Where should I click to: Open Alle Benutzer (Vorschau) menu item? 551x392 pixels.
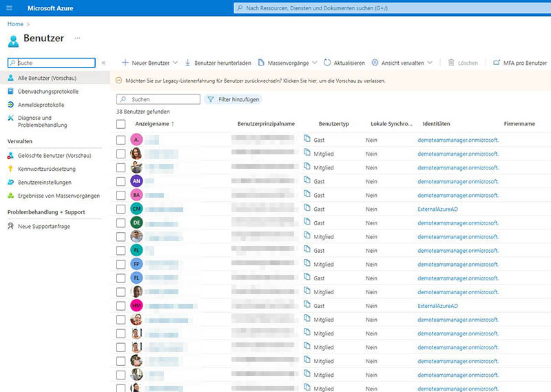point(55,78)
